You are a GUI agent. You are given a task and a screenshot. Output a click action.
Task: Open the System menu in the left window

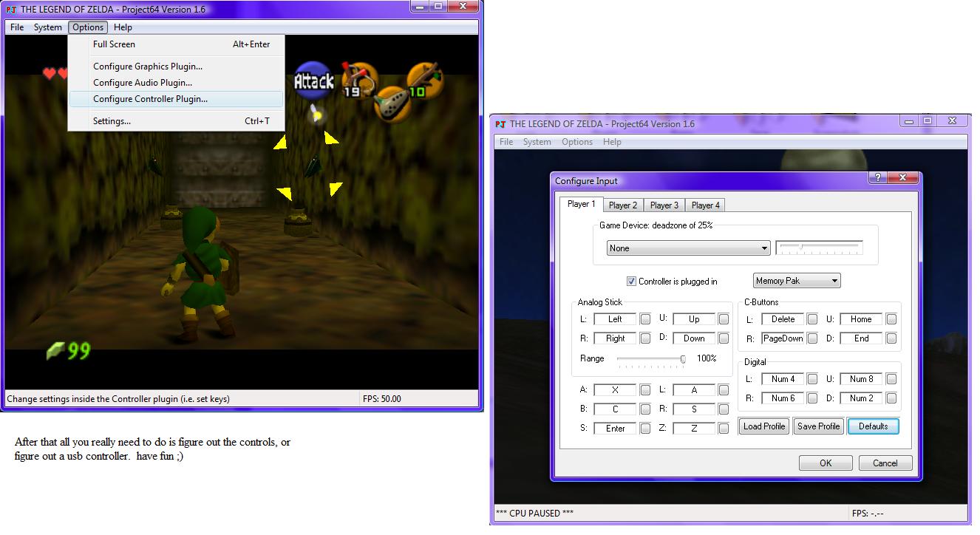tap(48, 27)
